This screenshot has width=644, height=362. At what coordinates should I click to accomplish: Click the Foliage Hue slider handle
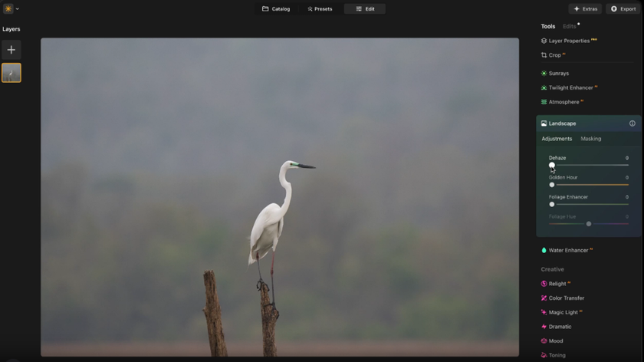[x=589, y=224]
